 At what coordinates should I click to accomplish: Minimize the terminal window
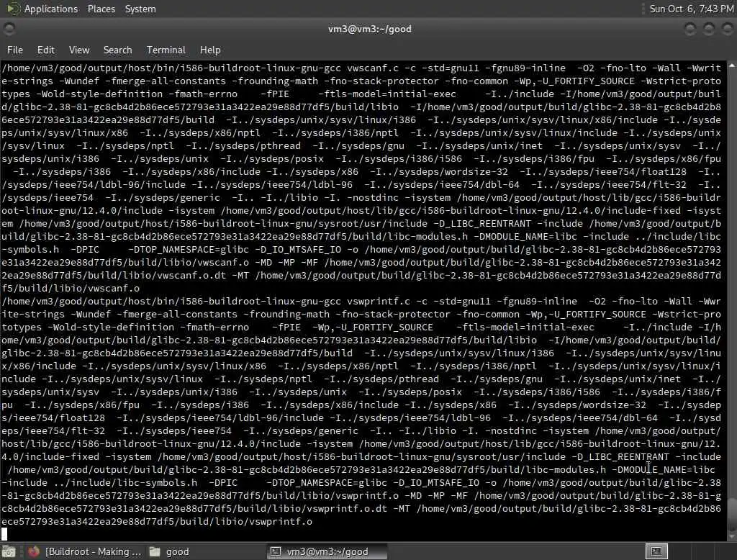[690, 30]
